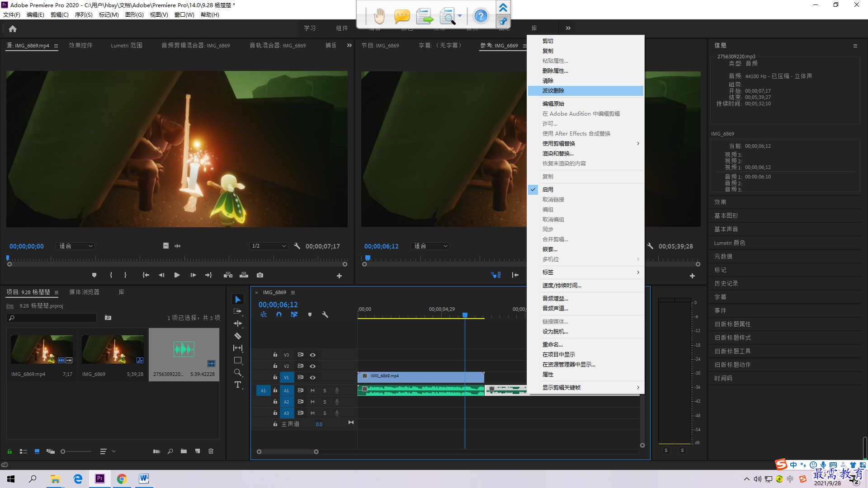
Task: Play the source monitor clip
Action: 177,275
